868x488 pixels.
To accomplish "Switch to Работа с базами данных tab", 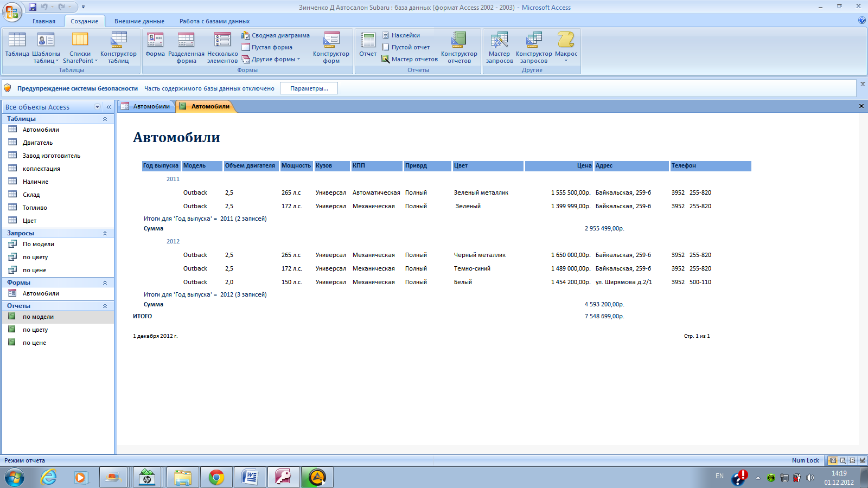I will tap(215, 21).
